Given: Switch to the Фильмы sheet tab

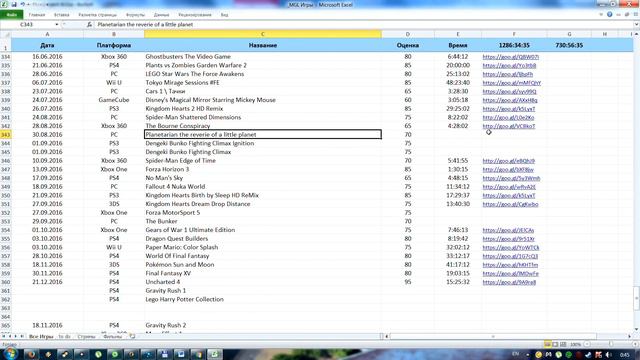Looking at the screenshot, I should coord(113,337).
